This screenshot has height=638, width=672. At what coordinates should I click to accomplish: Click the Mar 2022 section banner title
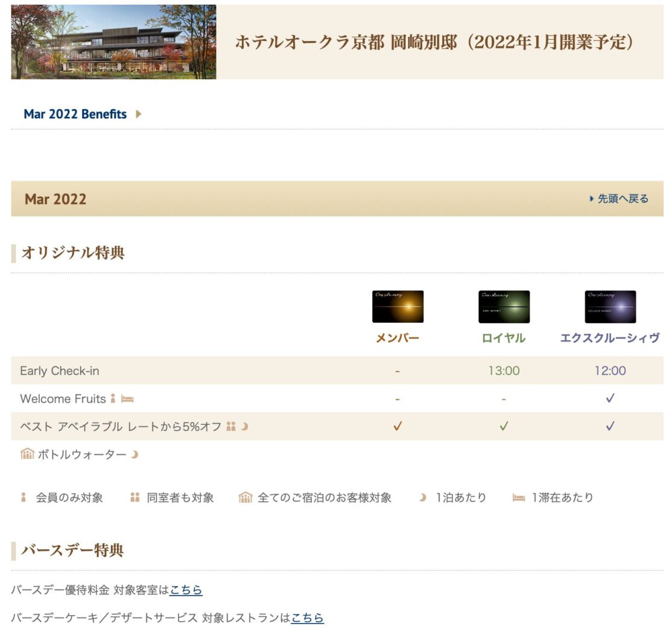(55, 199)
